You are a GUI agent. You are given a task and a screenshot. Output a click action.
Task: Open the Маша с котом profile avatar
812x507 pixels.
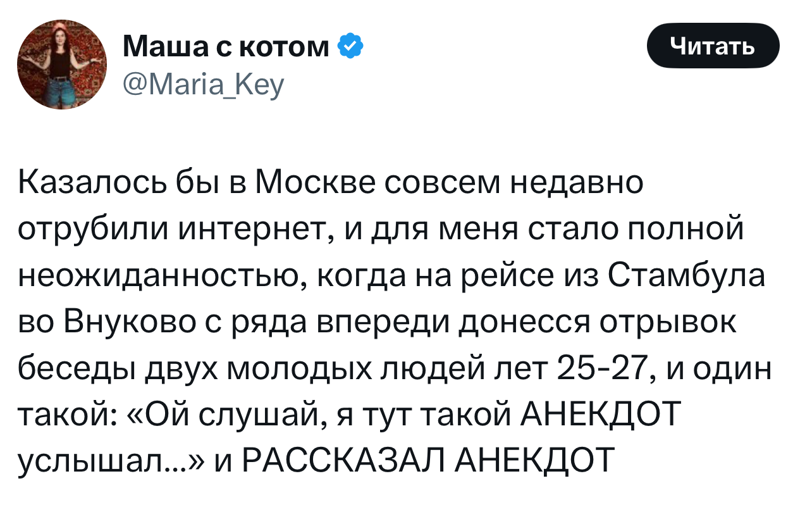[x=62, y=65]
